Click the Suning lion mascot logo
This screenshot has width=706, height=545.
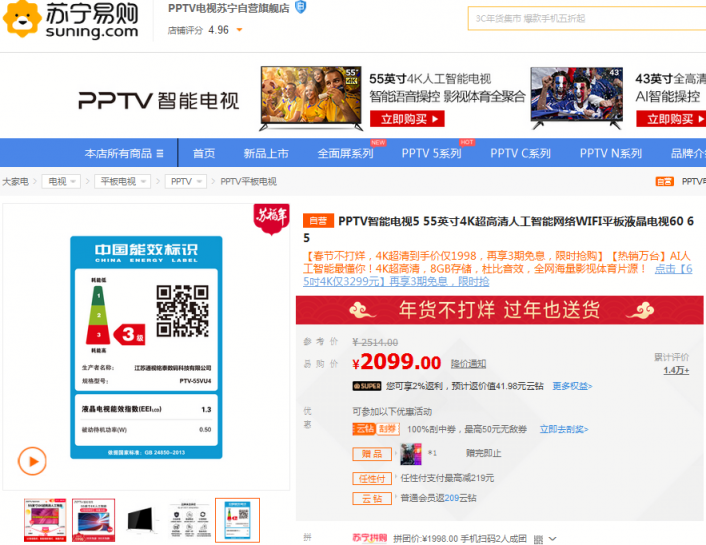(21, 18)
